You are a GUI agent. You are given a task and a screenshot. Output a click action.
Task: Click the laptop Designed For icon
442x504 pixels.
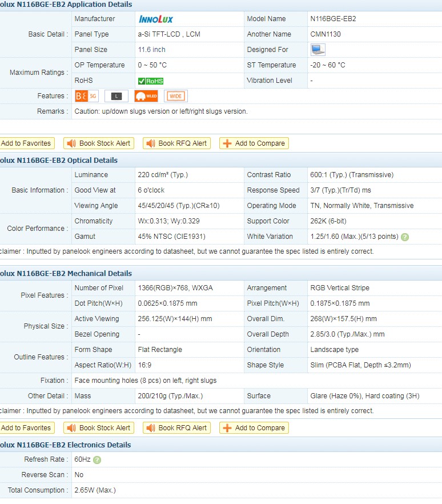[318, 50]
